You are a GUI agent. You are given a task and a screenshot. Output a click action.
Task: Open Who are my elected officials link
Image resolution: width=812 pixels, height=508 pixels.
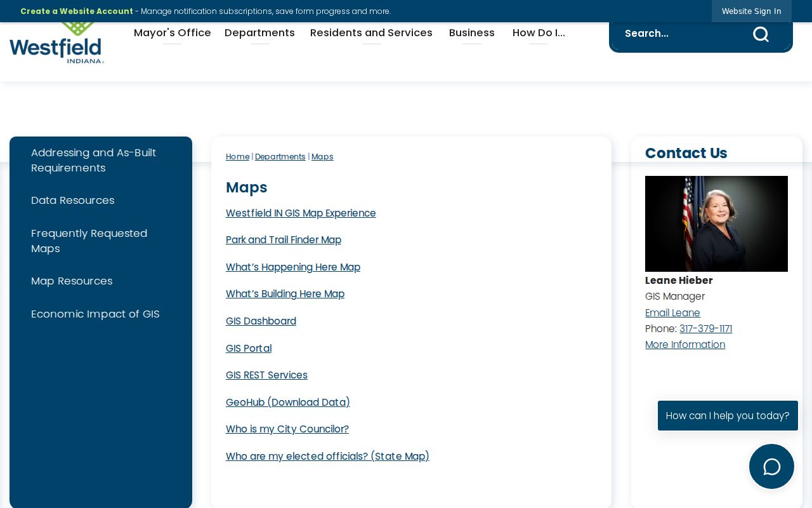pos(327,457)
